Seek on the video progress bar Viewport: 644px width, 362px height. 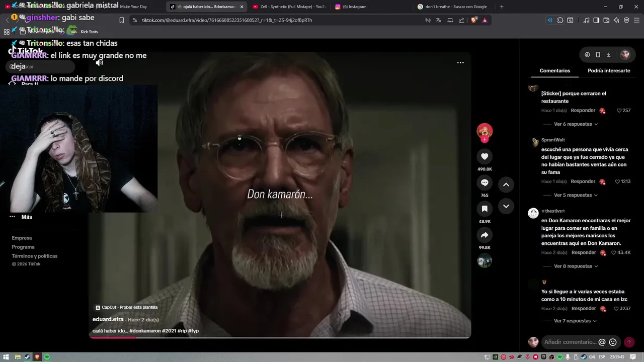(280, 337)
